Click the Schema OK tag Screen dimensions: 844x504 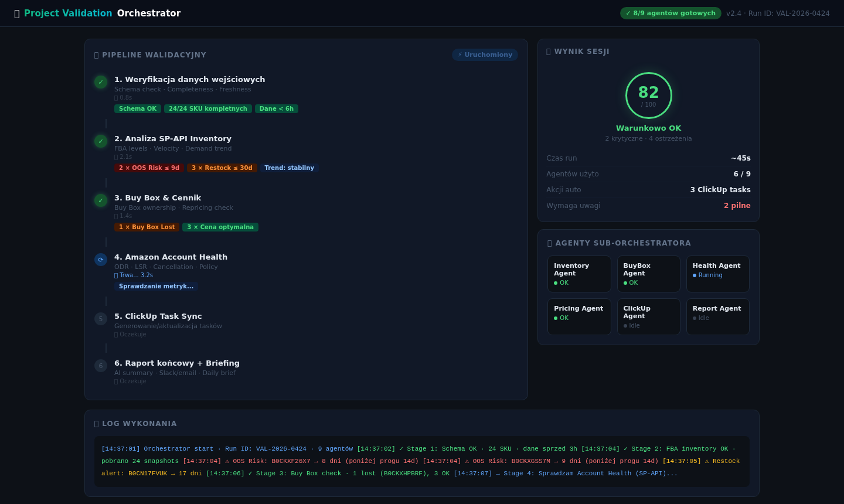pos(138,108)
